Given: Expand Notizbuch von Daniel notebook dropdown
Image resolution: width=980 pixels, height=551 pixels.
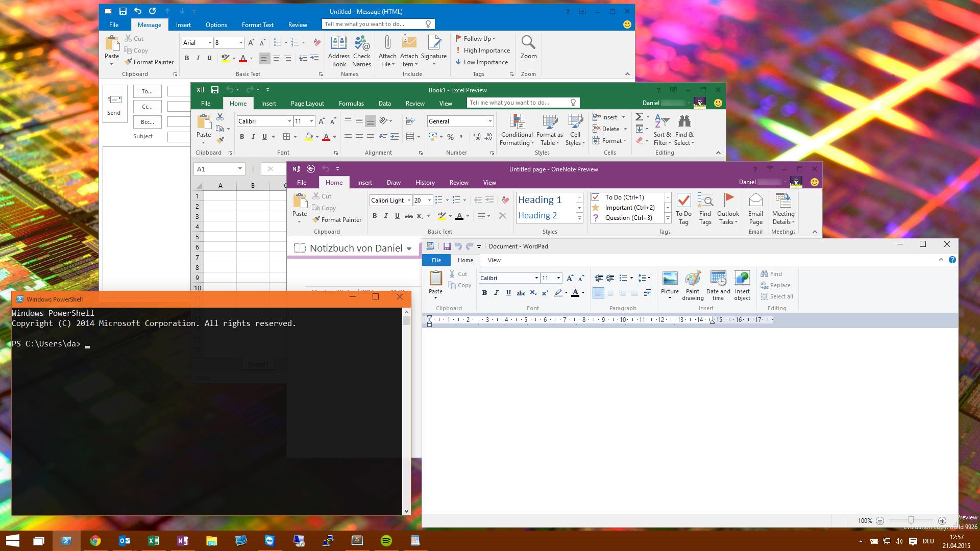Looking at the screenshot, I should pyautogui.click(x=409, y=249).
